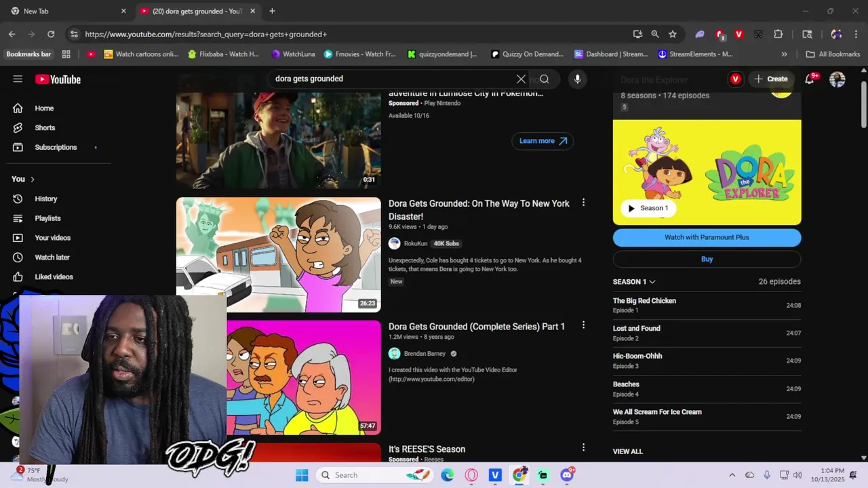Open the browser zoom indicator
This screenshot has width=868, height=488.
655,34
